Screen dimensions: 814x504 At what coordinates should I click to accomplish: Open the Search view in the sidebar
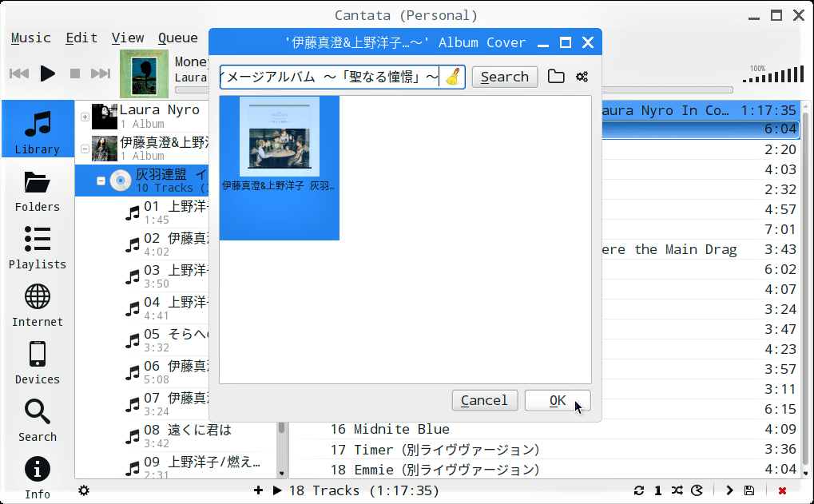click(38, 421)
